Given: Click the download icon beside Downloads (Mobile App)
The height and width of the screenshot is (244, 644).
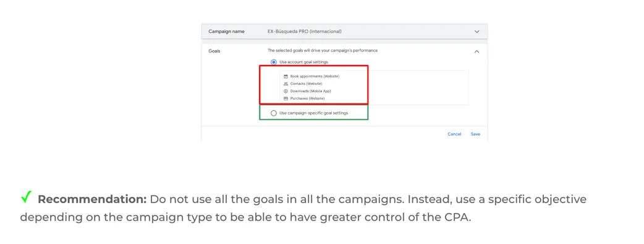Looking at the screenshot, I should [x=286, y=91].
